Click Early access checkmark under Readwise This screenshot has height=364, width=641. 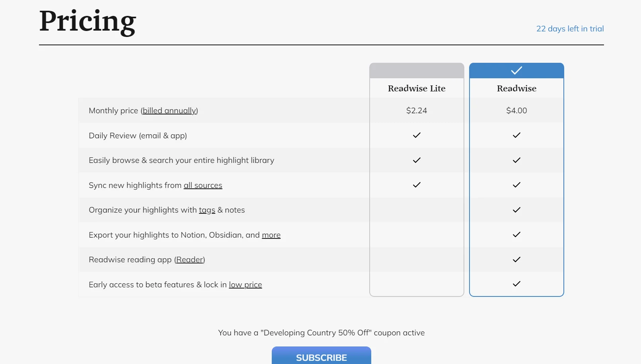click(x=516, y=284)
